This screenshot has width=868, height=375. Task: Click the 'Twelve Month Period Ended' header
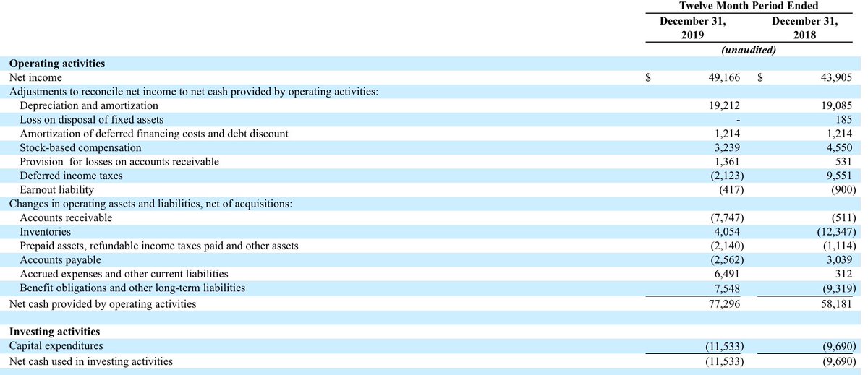click(749, 7)
